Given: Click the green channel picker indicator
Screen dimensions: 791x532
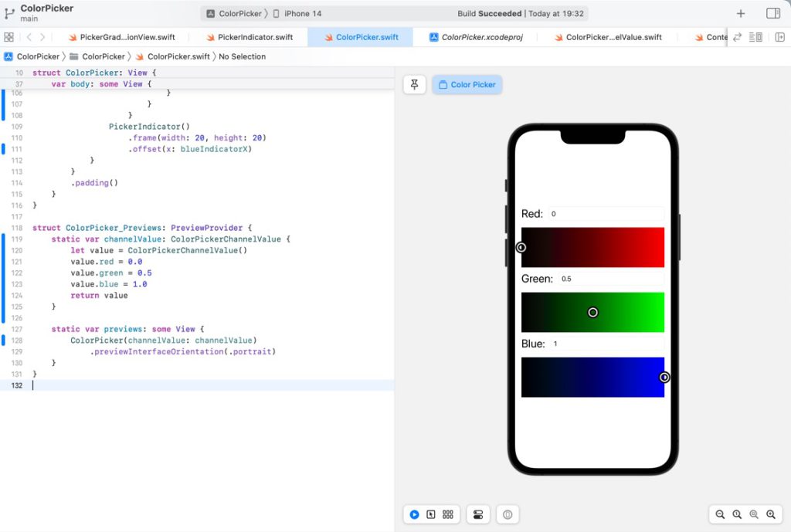Looking at the screenshot, I should click(x=592, y=313).
